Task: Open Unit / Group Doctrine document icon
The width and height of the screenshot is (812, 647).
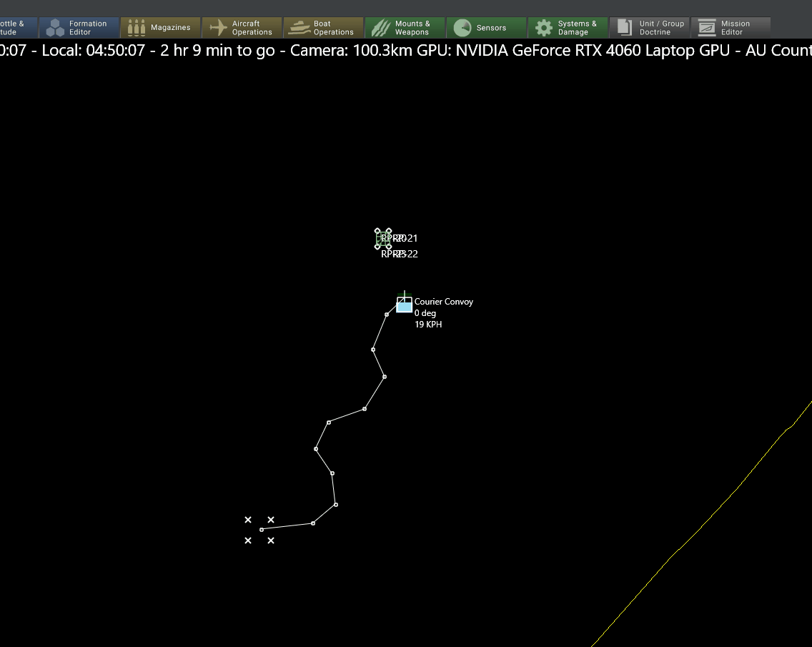Action: pos(625,28)
